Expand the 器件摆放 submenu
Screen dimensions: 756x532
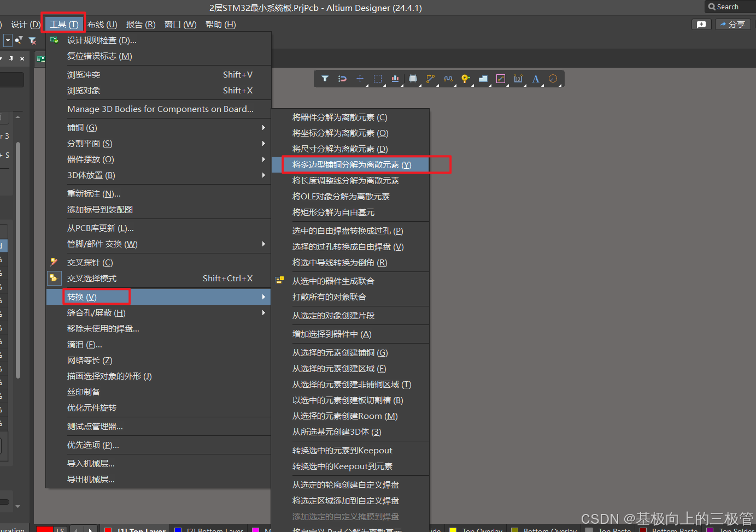pyautogui.click(x=159, y=159)
